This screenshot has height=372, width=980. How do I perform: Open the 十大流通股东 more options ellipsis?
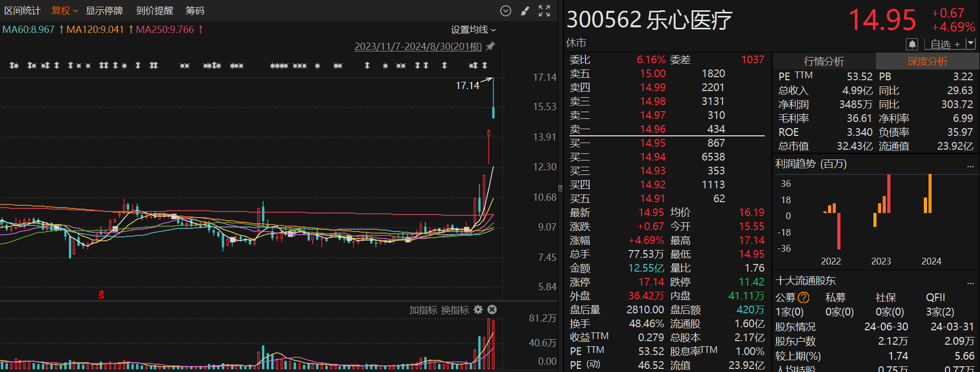(970, 283)
